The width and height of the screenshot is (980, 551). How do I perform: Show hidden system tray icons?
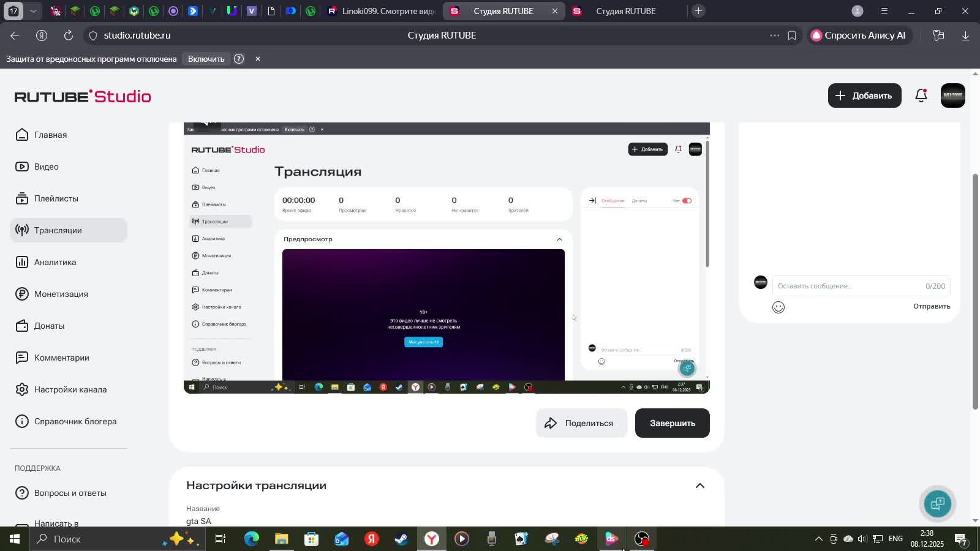pos(818,539)
